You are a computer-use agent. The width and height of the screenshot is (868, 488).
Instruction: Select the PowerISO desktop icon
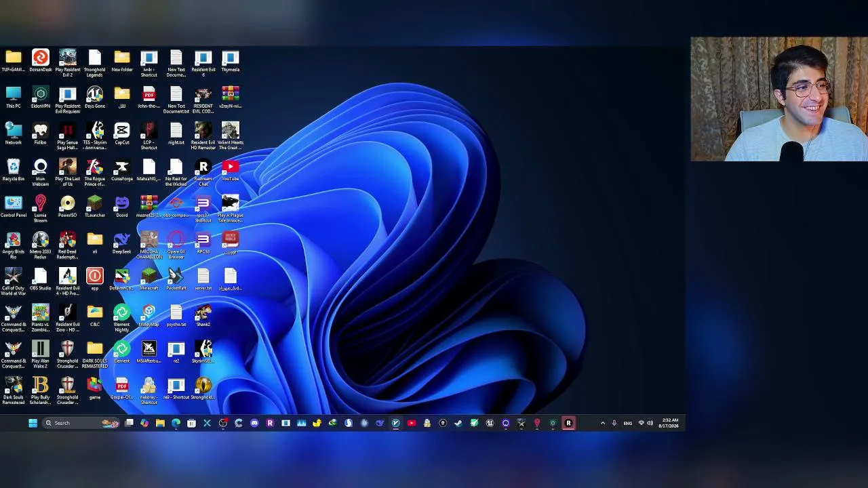click(x=68, y=207)
